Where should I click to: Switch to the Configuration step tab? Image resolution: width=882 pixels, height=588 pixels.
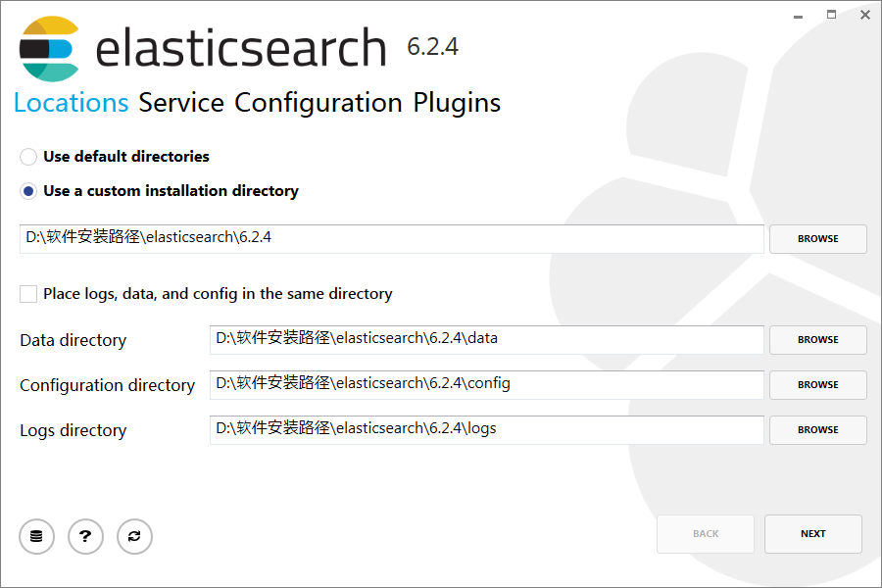(x=318, y=103)
